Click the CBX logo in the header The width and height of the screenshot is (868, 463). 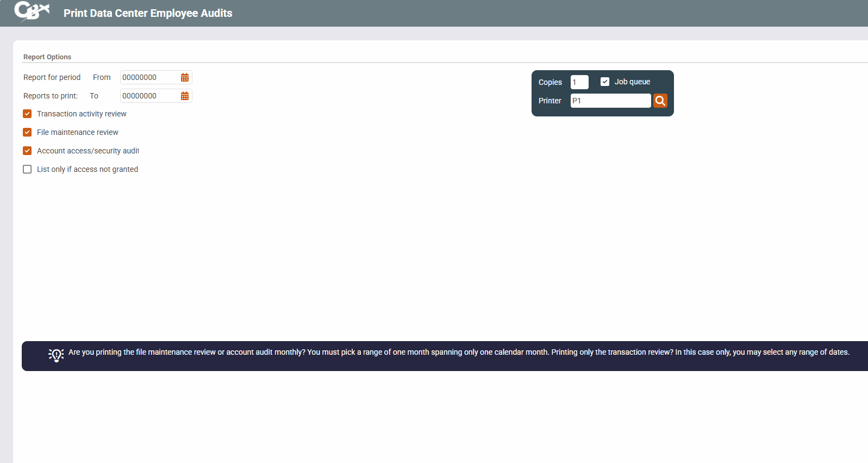tap(32, 11)
